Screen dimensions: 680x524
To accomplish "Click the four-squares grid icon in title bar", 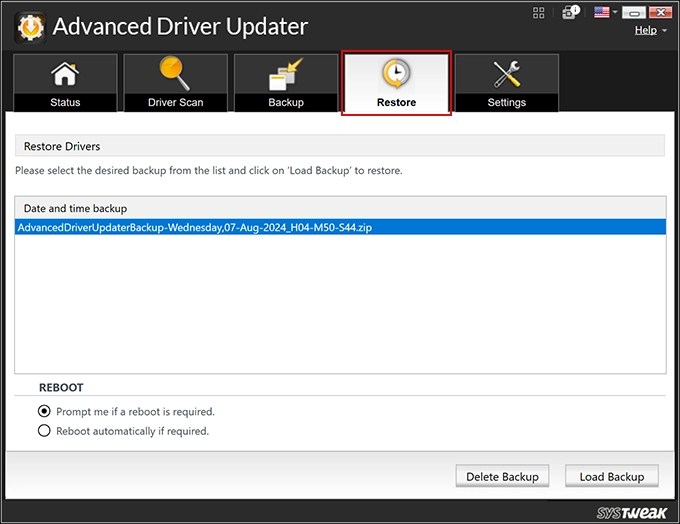I will pos(538,13).
